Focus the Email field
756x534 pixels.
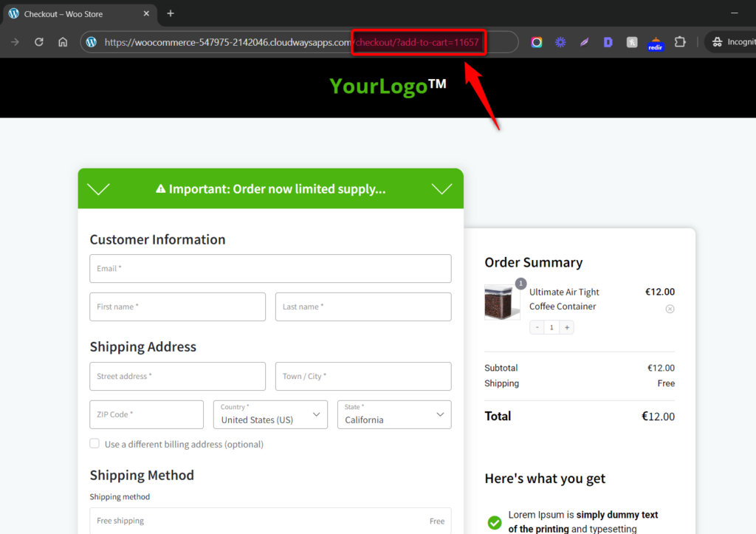pyautogui.click(x=270, y=268)
